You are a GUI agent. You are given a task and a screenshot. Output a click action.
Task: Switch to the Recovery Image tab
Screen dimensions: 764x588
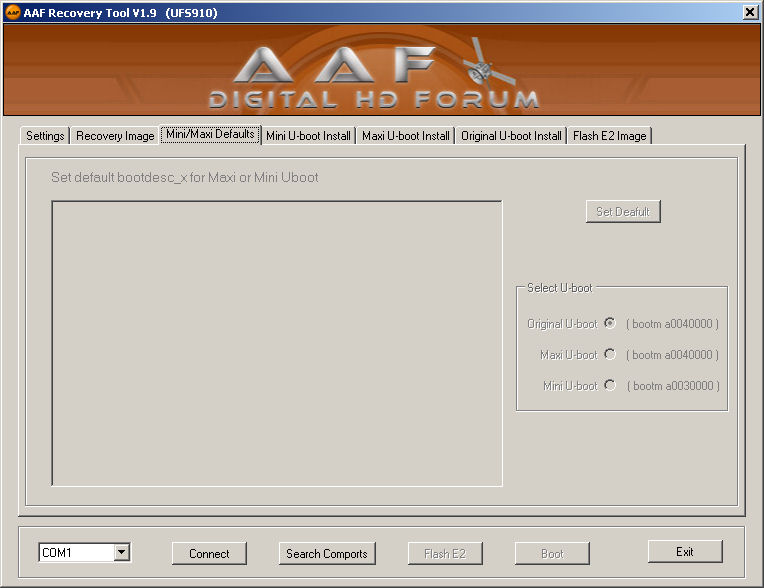[115, 136]
